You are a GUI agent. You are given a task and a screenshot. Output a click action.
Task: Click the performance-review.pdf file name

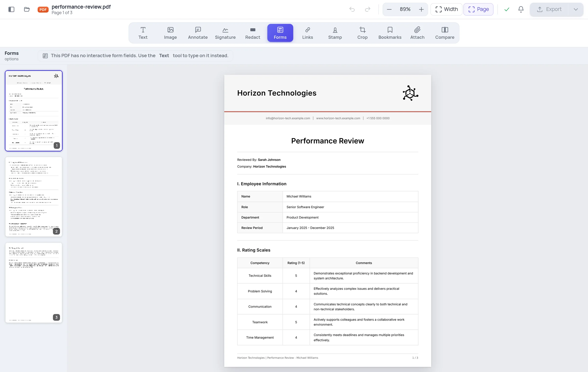tap(81, 7)
